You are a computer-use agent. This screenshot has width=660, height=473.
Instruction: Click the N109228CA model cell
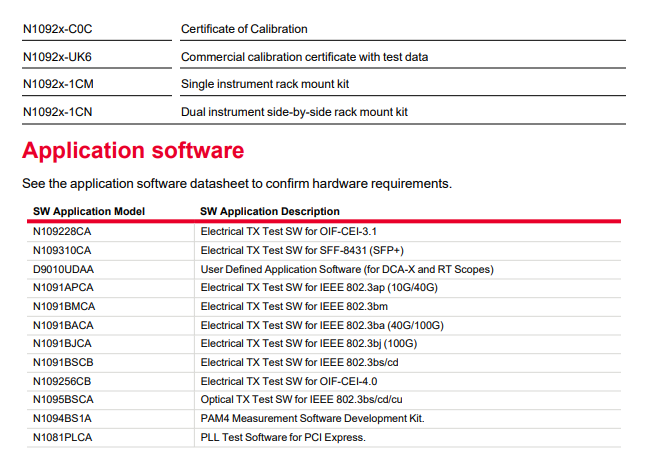point(62,231)
